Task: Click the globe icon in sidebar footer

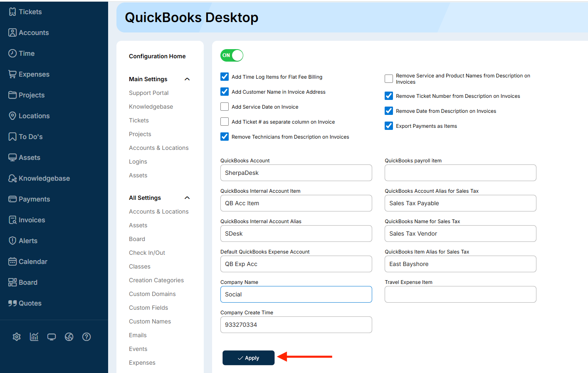Action: point(69,337)
